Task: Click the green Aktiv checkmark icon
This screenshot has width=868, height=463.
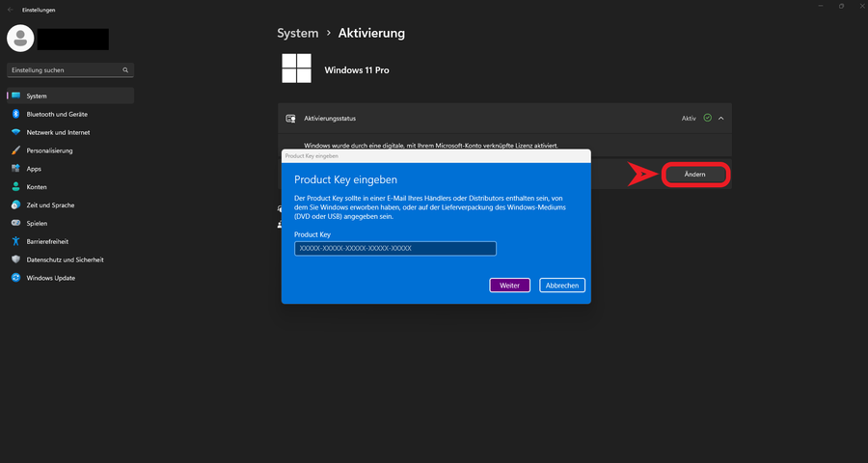Action: point(708,118)
